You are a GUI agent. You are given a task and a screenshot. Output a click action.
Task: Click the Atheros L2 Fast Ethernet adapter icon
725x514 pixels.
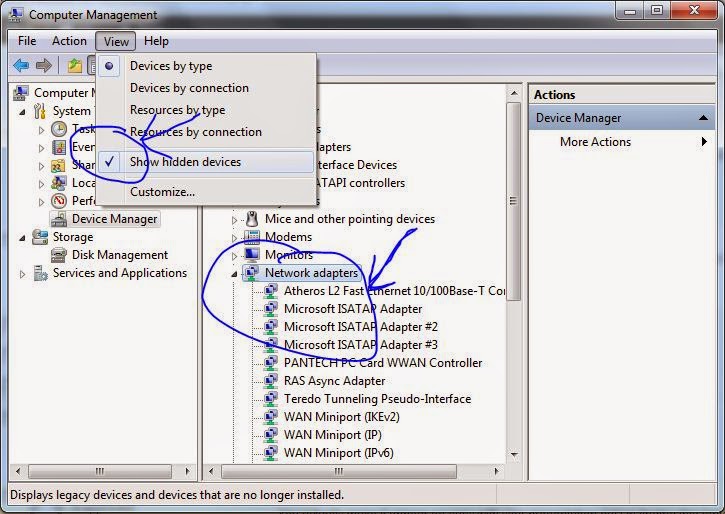(270, 291)
